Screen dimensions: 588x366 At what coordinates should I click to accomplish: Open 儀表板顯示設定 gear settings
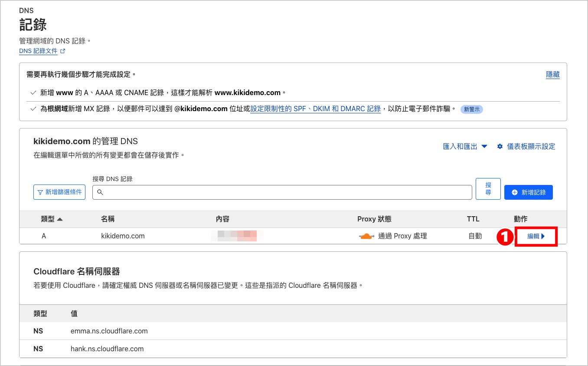(x=526, y=147)
